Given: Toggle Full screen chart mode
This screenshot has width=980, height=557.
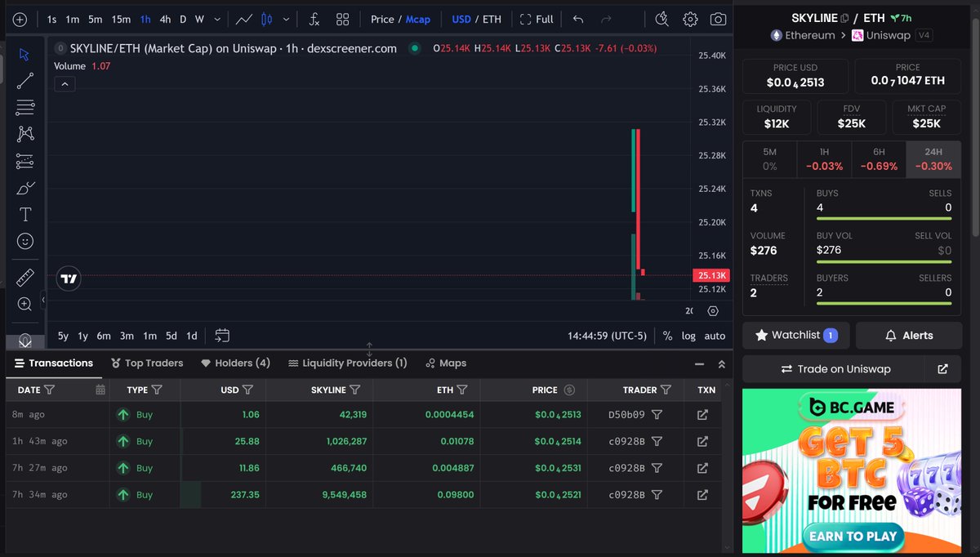Looking at the screenshot, I should point(537,19).
